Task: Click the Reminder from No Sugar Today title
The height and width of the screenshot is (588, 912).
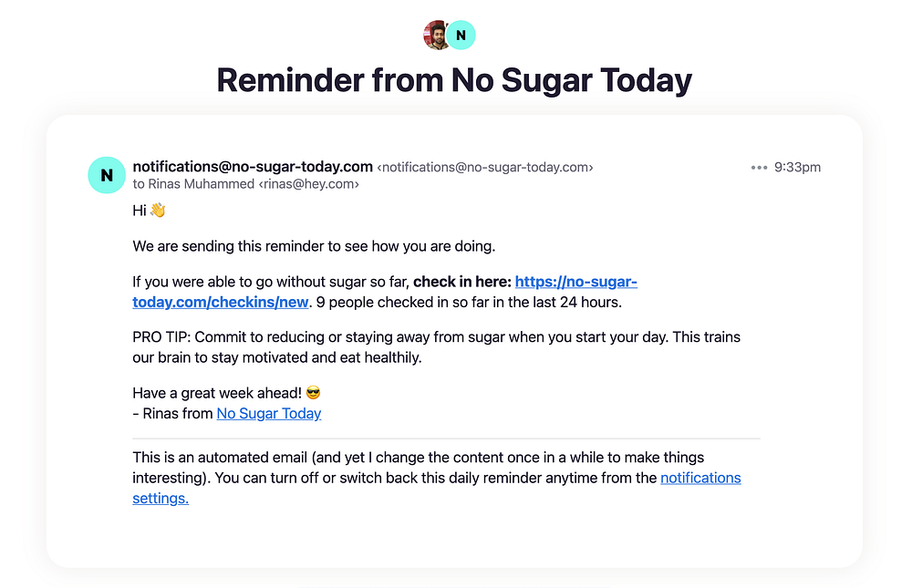Action: 454,80
